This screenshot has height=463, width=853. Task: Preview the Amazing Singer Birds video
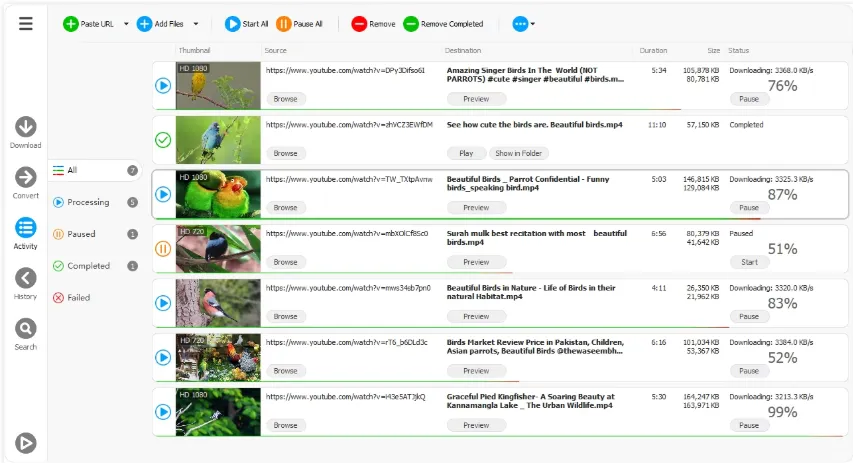(x=477, y=99)
